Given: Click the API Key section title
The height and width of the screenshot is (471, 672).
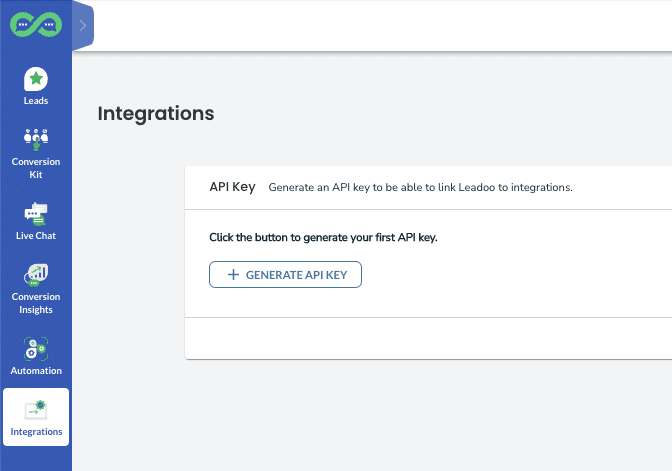Looking at the screenshot, I should coord(232,187).
